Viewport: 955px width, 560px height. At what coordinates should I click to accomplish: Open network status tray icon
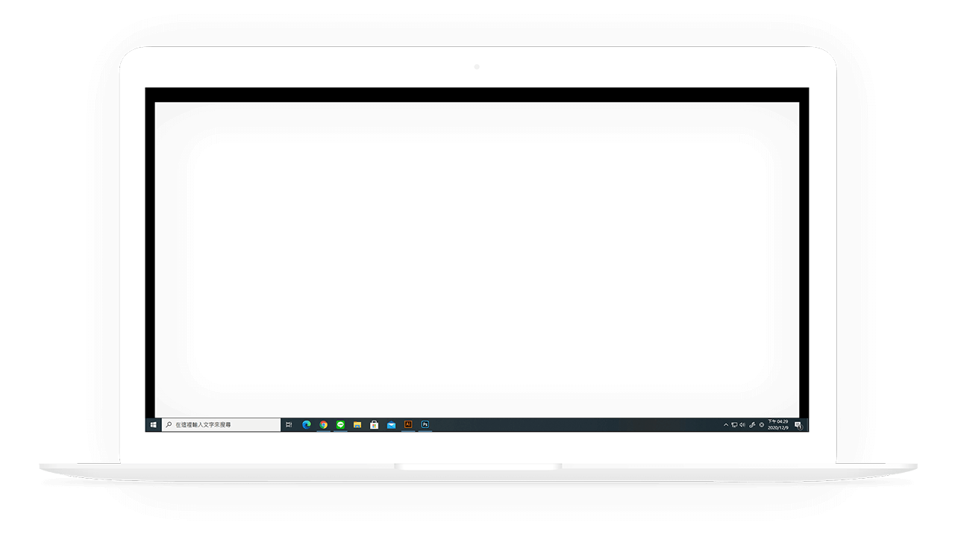[x=734, y=424]
